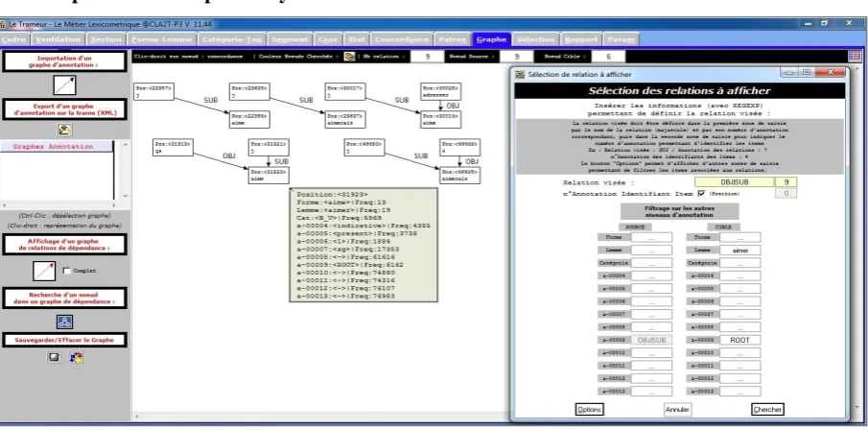This screenshot has width=868, height=430.
Task: Click the graph node Pos:<22957>
Action: (153, 91)
